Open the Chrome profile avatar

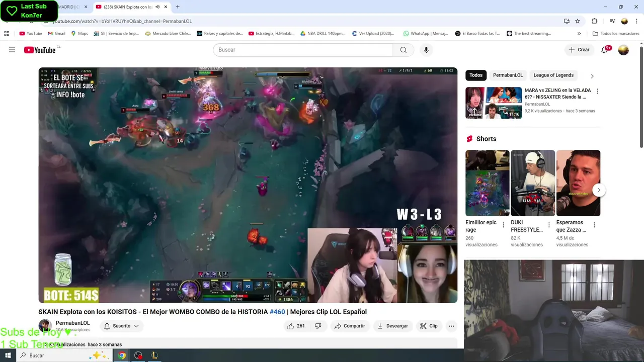point(624,21)
